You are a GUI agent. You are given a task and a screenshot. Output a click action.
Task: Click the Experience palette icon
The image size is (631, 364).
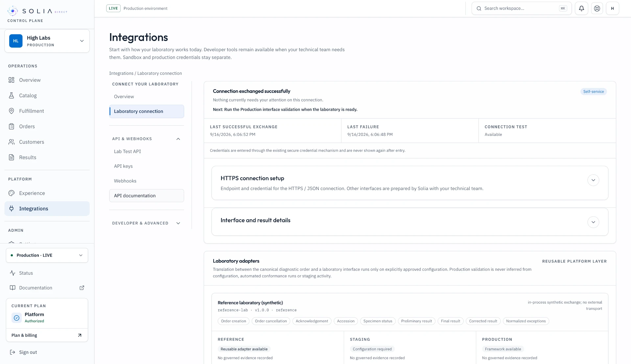click(x=12, y=193)
